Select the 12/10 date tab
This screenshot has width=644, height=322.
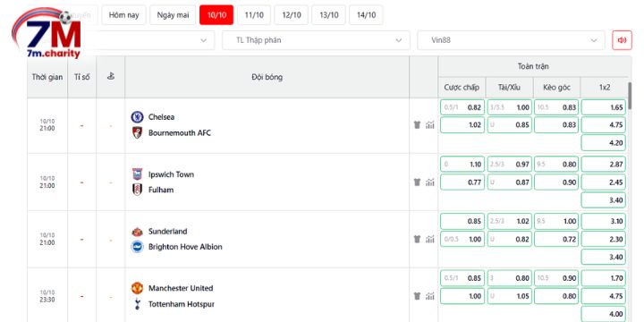(x=292, y=15)
